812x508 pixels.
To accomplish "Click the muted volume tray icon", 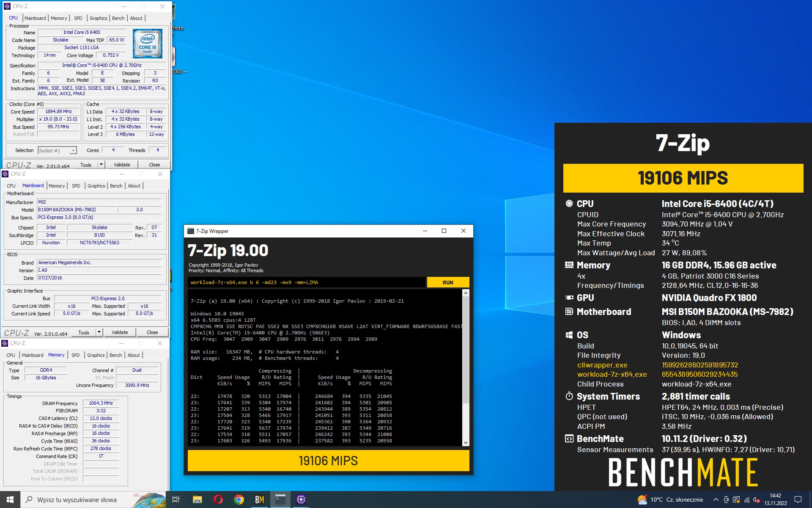I will coord(757,500).
